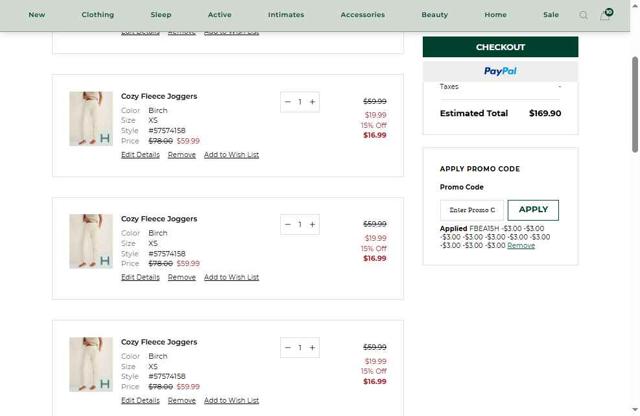640x416 pixels.
Task: Open thumbnail of first visible Cozy Fleece Joggers
Action: click(x=91, y=119)
